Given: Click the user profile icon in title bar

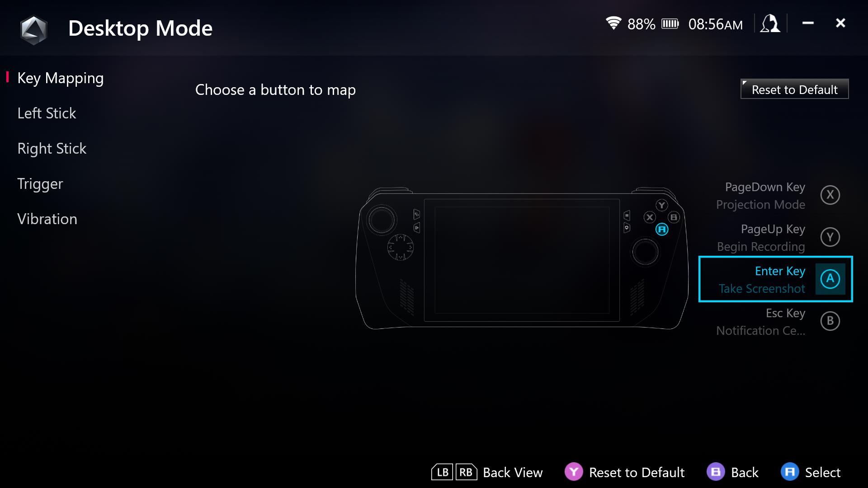Looking at the screenshot, I should pos(771,23).
